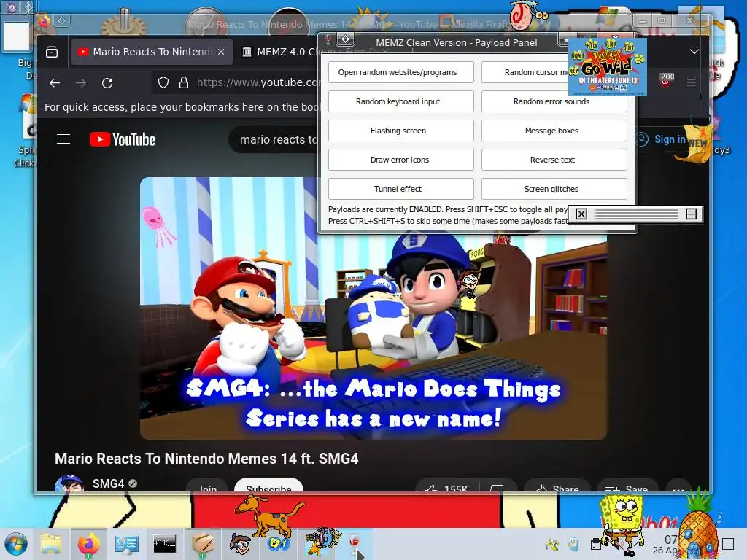Open Firefox recent tabs view icon
This screenshot has width=747, height=560.
coord(52,52)
